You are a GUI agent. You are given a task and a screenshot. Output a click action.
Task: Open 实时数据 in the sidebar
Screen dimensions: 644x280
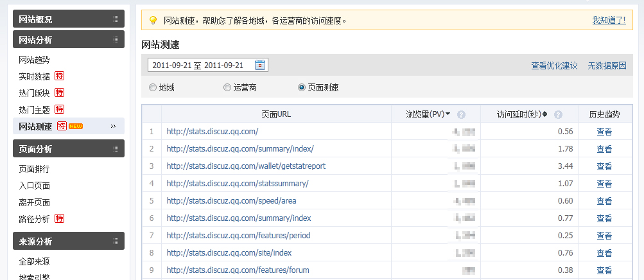pos(35,76)
